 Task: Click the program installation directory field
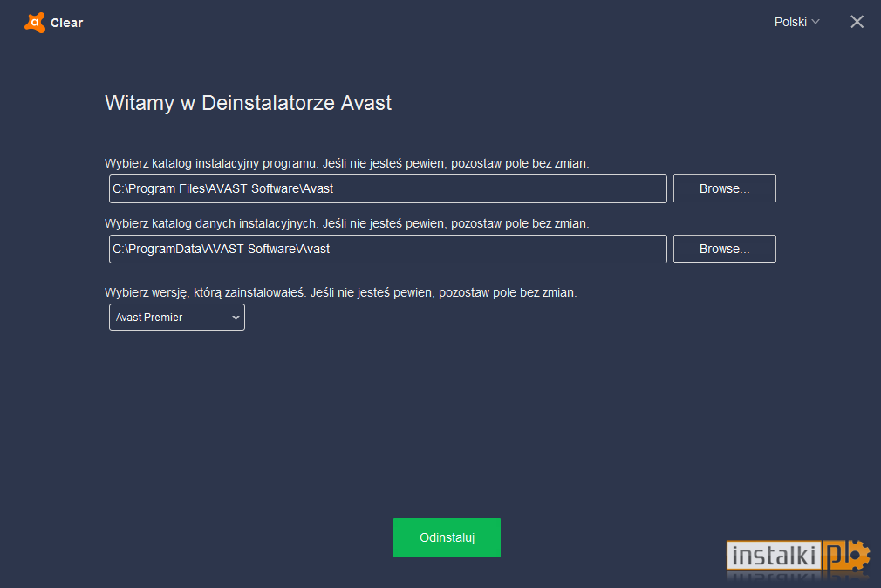point(387,189)
